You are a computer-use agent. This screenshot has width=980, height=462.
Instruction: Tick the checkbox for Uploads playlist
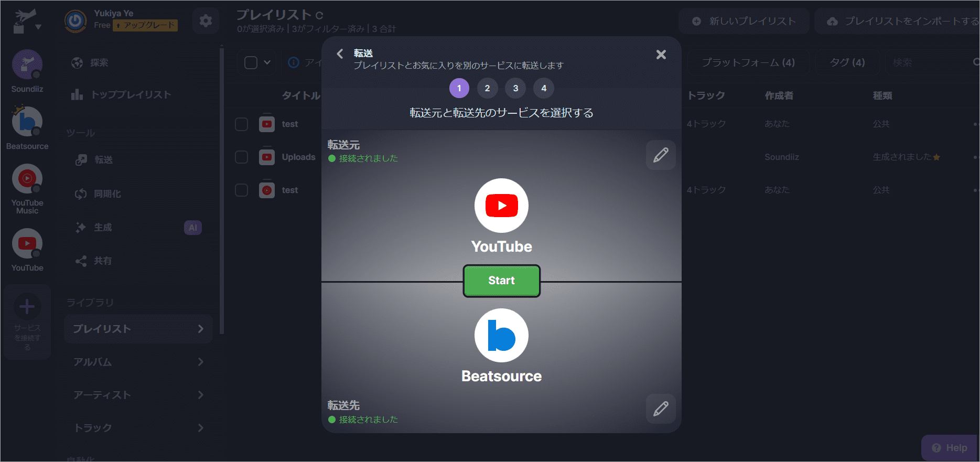click(x=241, y=157)
